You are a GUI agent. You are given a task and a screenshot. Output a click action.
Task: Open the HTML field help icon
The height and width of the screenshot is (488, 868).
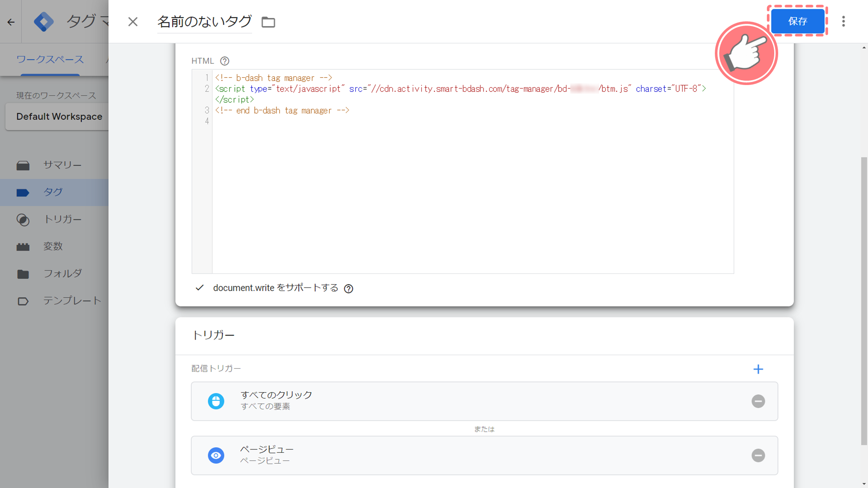pos(224,61)
